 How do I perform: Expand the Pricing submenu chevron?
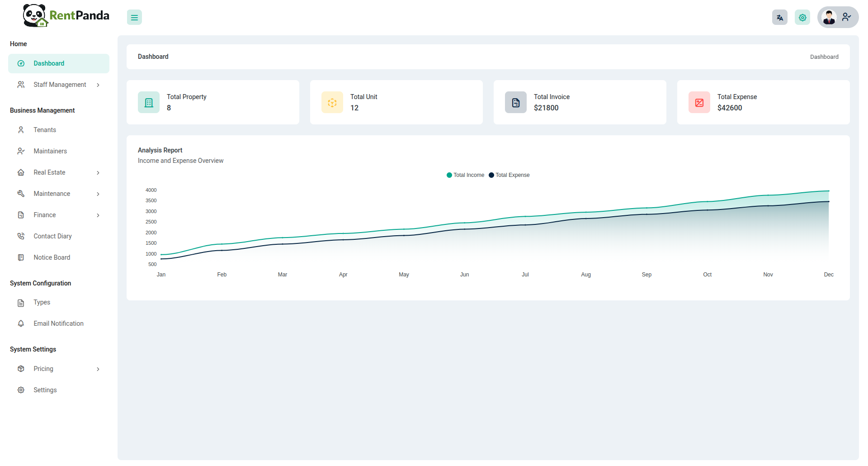click(98, 369)
